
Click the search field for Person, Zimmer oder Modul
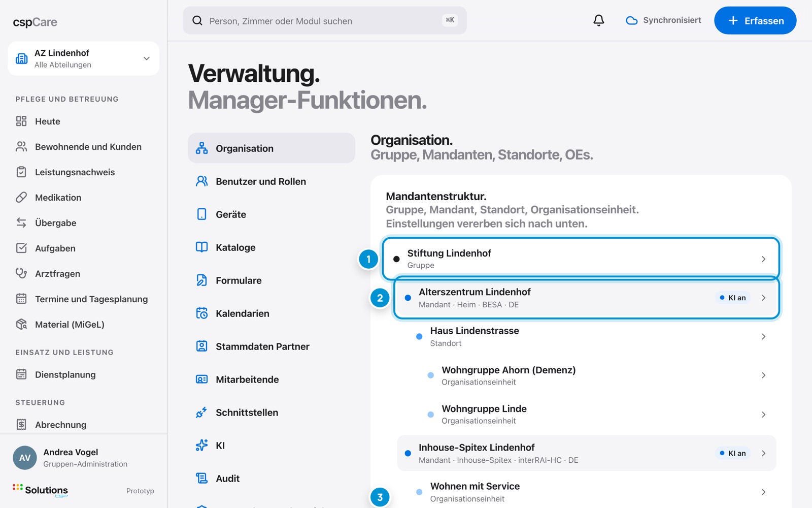coord(325,20)
